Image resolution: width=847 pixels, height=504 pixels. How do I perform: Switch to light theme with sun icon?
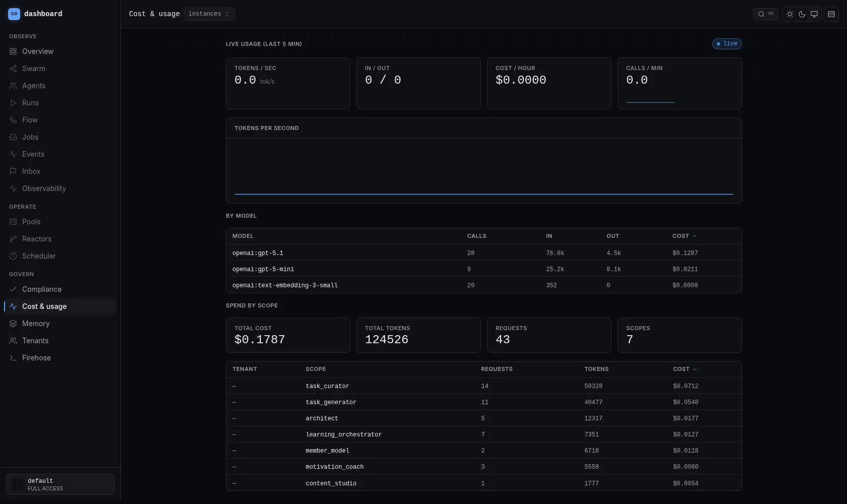(790, 14)
